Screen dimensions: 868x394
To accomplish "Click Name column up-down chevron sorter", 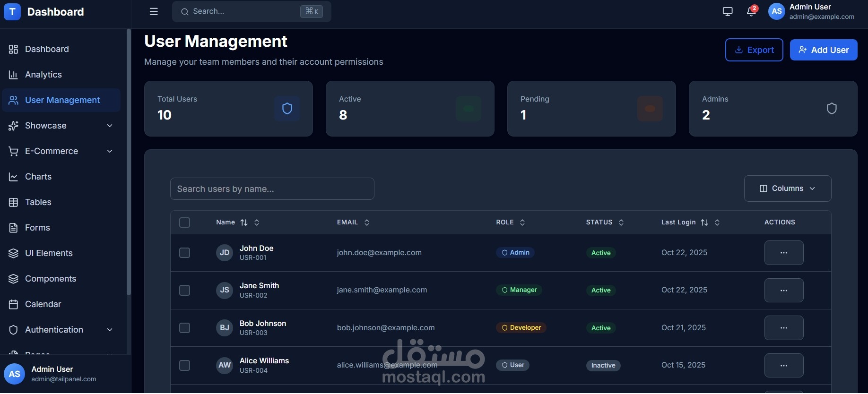I will (x=257, y=223).
